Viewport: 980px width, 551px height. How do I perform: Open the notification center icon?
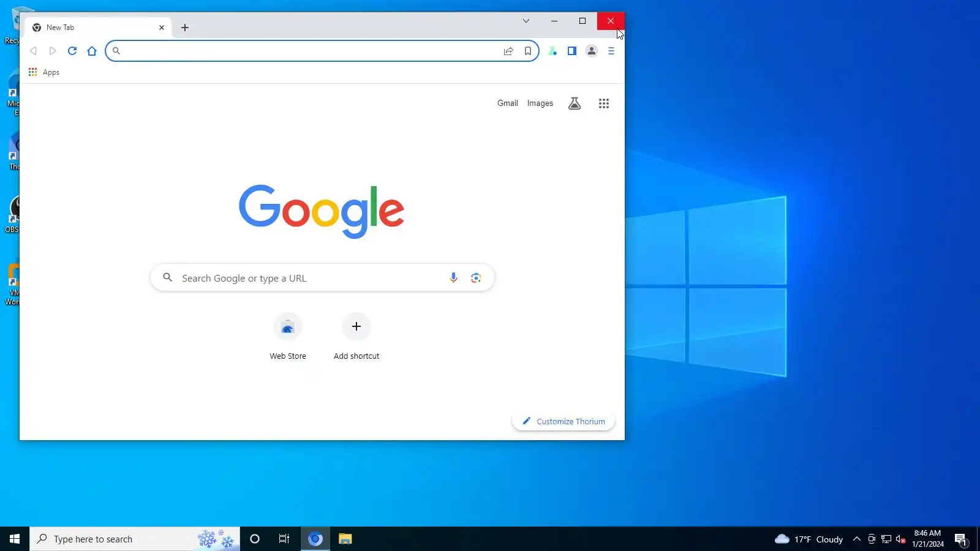(x=960, y=539)
